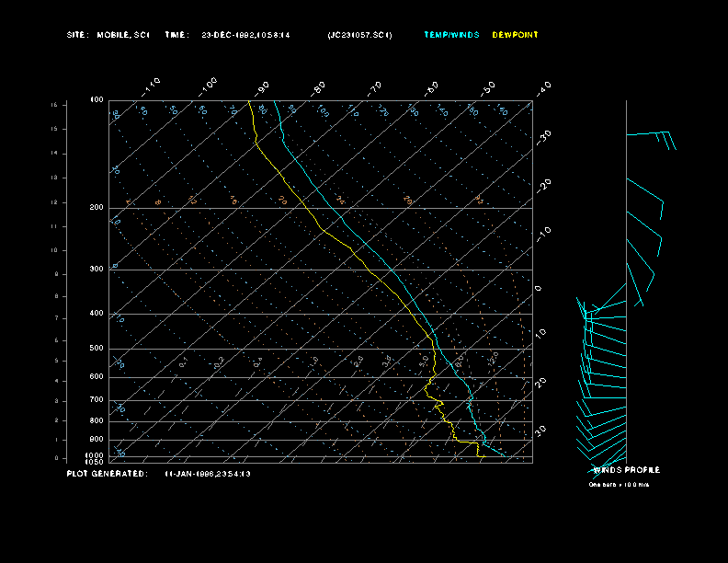Click the 700 pressure level label
The image size is (728, 563).
coord(97,400)
